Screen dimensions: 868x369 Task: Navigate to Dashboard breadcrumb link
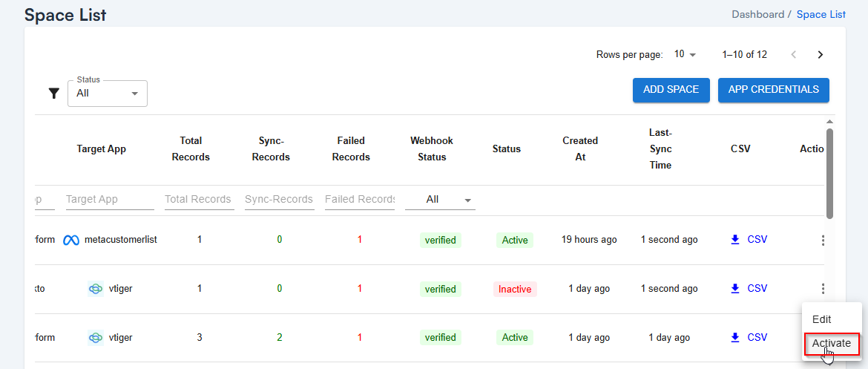[757, 14]
